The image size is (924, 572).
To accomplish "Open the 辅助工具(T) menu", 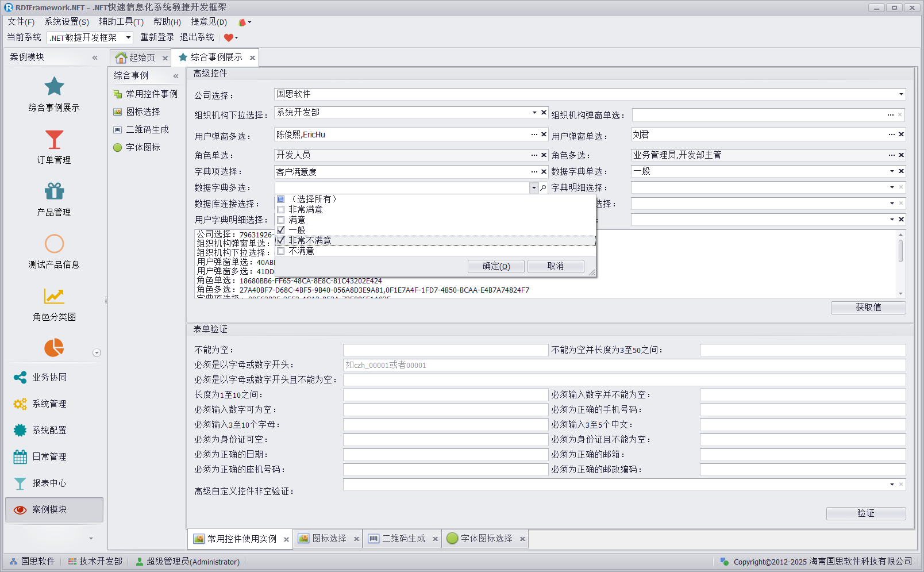I will pyautogui.click(x=121, y=22).
